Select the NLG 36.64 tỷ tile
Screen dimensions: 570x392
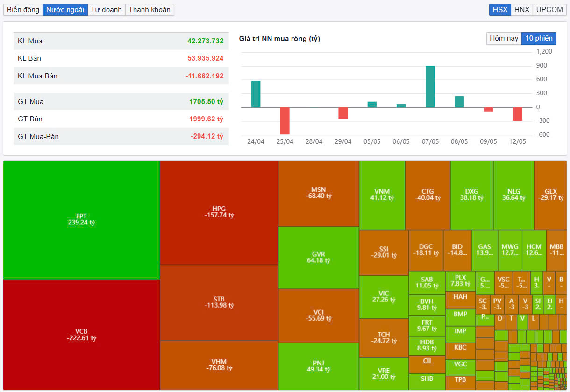[513, 195]
